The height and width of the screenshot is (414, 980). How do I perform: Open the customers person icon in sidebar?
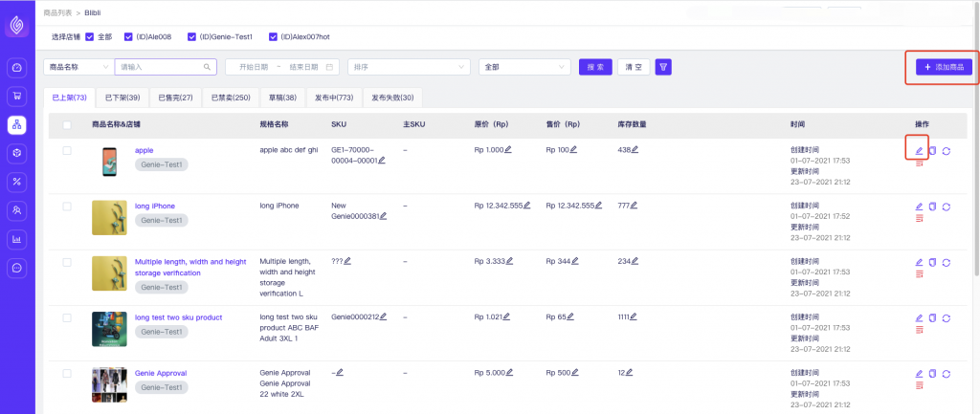coord(17,210)
